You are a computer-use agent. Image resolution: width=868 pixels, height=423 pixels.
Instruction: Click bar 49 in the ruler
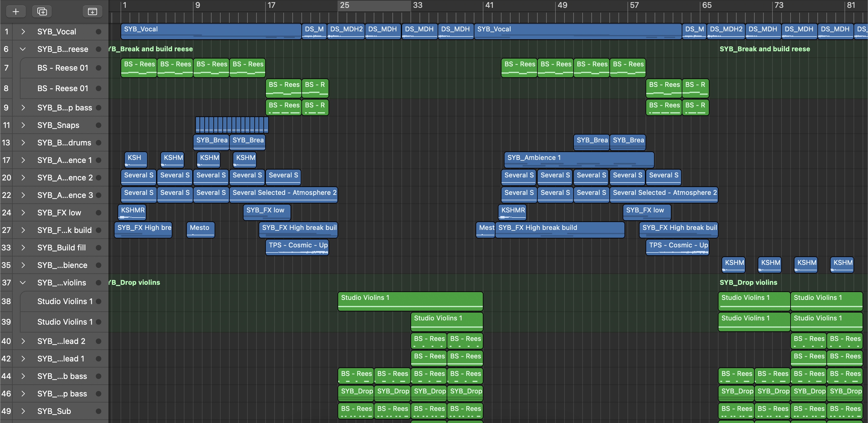(x=562, y=5)
